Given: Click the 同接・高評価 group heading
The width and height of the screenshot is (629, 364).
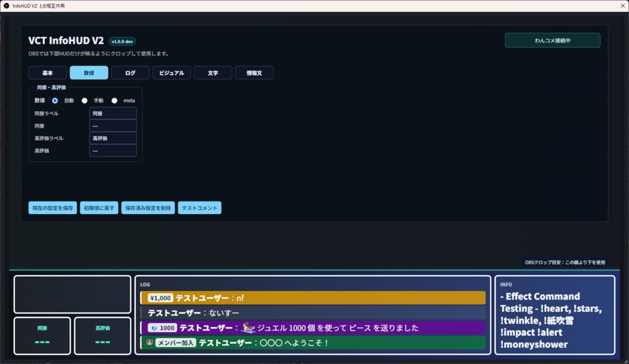Looking at the screenshot, I should [x=52, y=87].
